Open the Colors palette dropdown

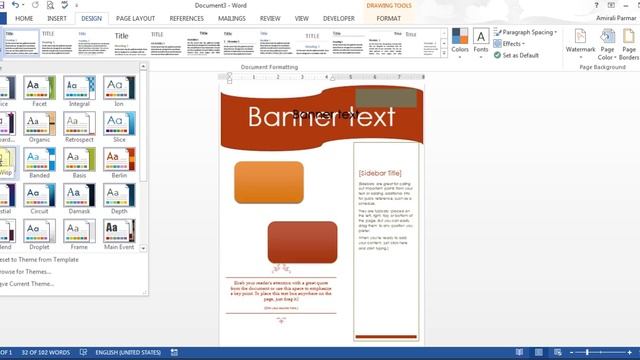[460, 44]
